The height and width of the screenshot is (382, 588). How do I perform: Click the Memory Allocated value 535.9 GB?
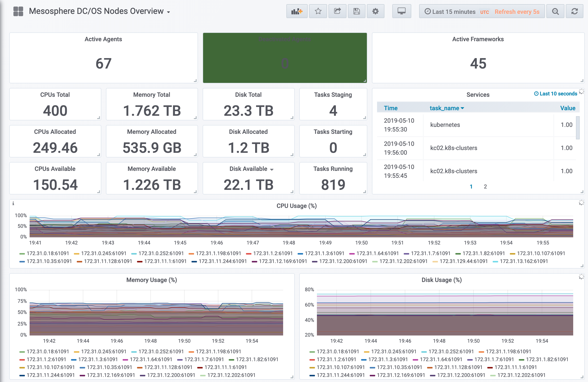(x=152, y=148)
